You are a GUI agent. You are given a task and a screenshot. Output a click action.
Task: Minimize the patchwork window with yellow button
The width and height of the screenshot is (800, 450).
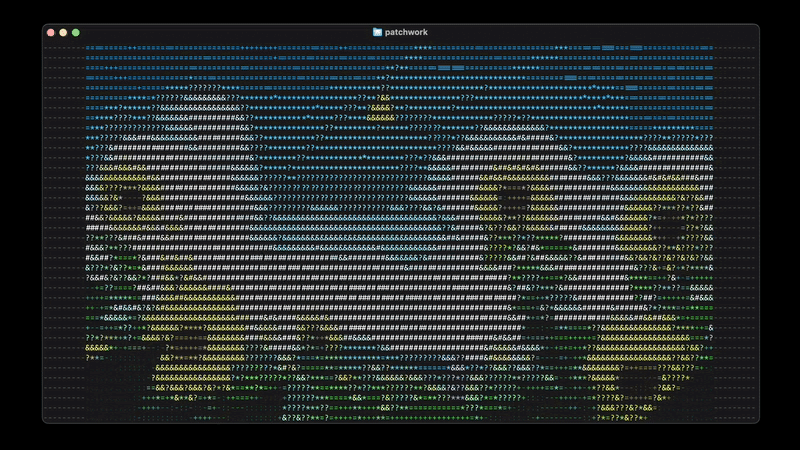click(62, 32)
